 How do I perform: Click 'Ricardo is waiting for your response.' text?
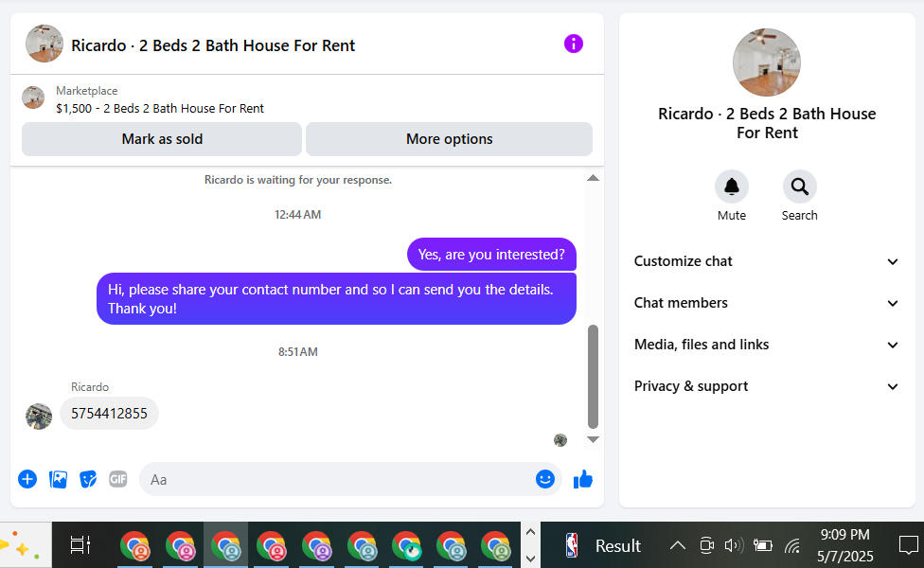tap(297, 180)
